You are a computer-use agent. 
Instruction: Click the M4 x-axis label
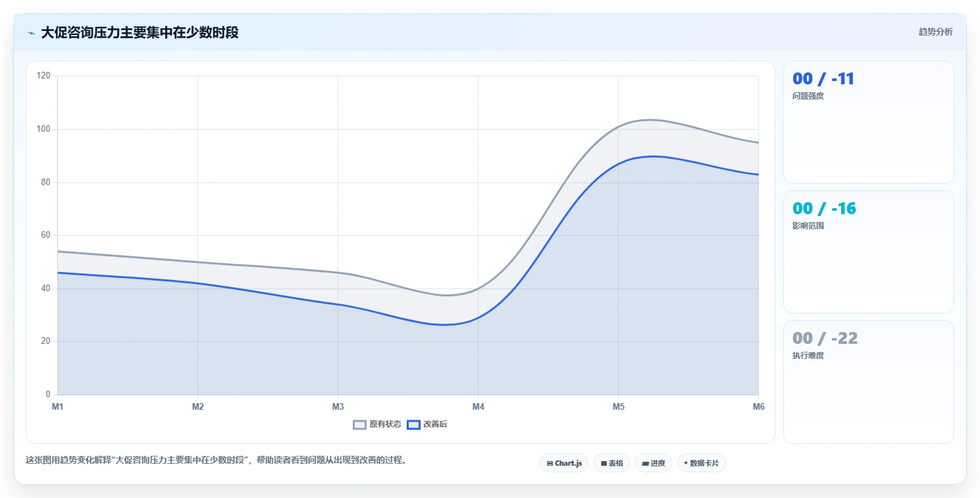(x=478, y=407)
